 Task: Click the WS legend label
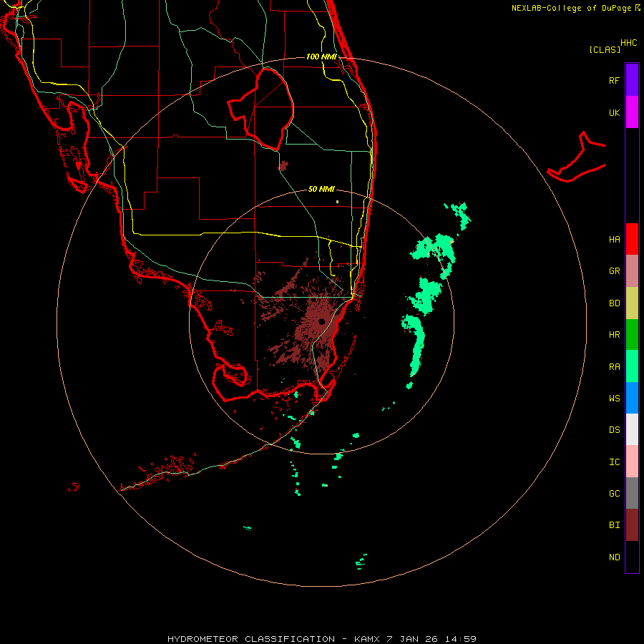(x=615, y=399)
